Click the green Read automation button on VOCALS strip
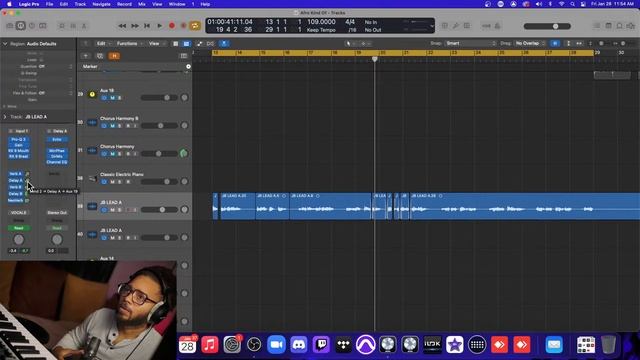The image size is (640, 360). tap(18, 228)
